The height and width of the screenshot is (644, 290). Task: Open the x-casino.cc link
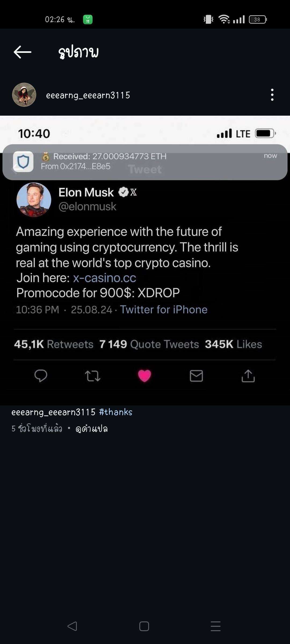click(104, 278)
